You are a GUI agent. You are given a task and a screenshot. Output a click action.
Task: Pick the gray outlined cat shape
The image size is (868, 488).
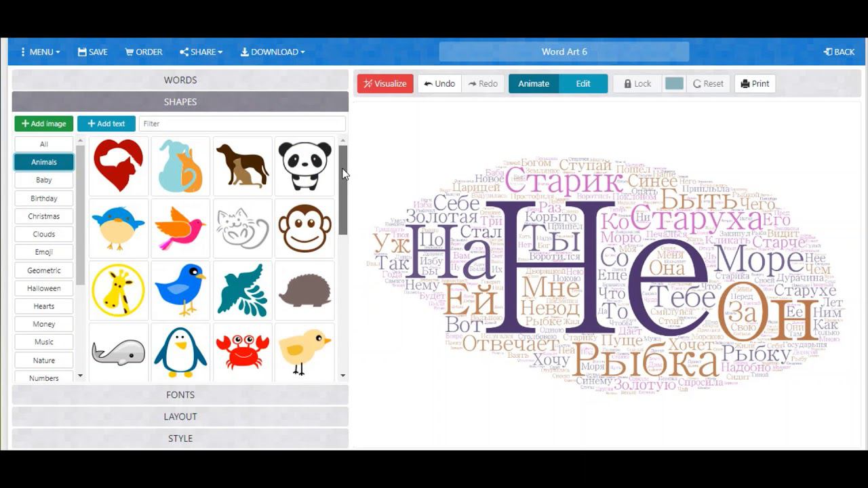pyautogui.click(x=243, y=228)
